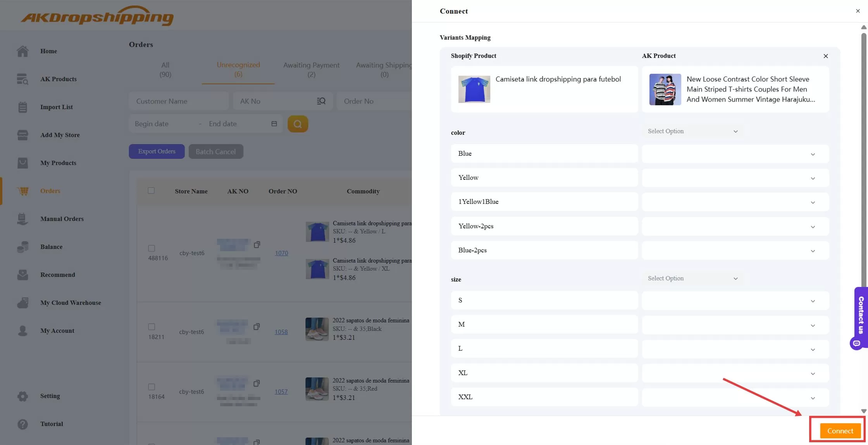Open the Home section in the sidebar

[48, 51]
